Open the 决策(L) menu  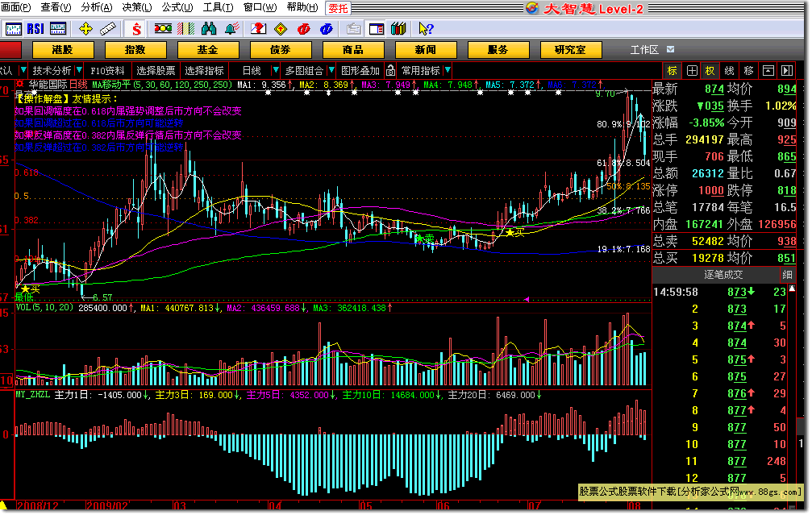[137, 7]
